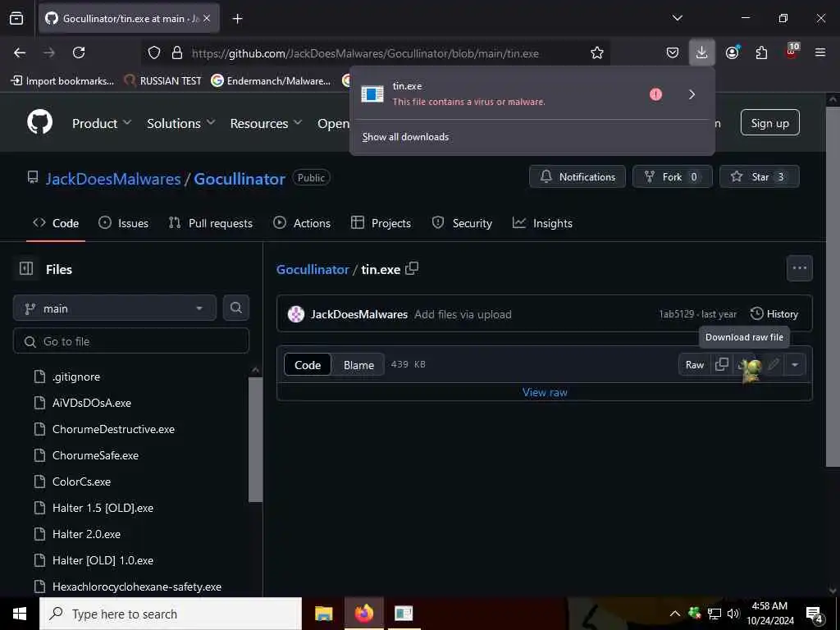This screenshot has width=840, height=630.
Task: Toggle the Firefox downloads panel button
Action: [702, 52]
